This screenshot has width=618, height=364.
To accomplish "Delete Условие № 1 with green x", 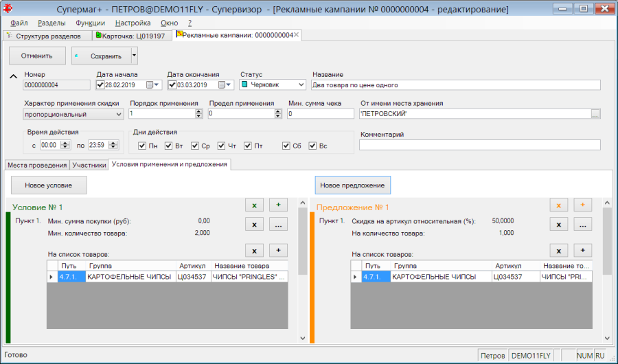I will point(254,205).
